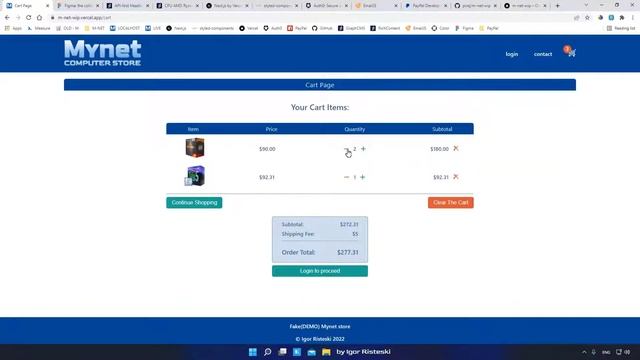
Task: Open Task View in taskbar
Action: 282,352
